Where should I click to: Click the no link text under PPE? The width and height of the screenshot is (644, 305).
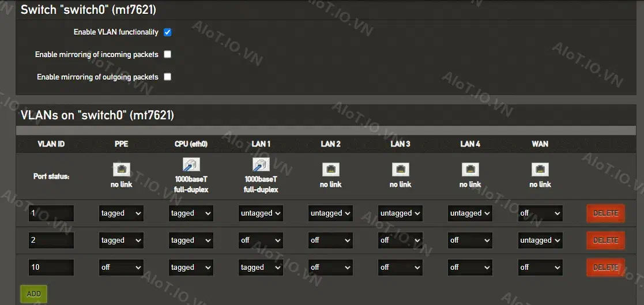pos(121,184)
